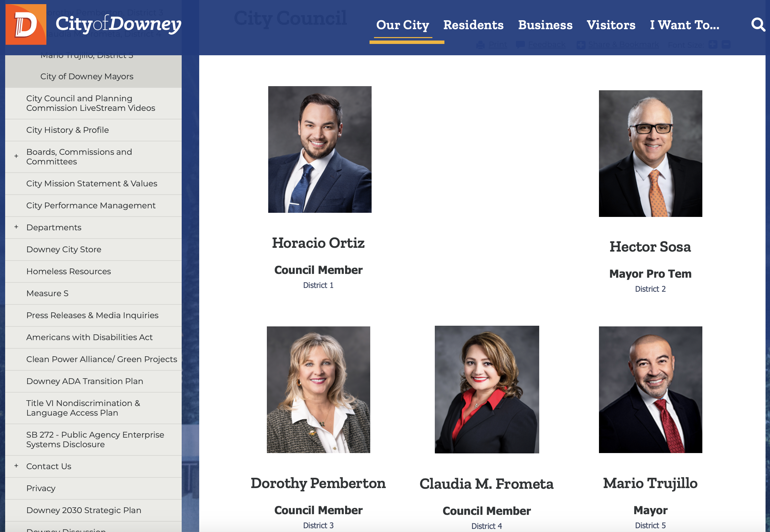Open the Visitors menu
770x532 pixels.
coord(611,25)
